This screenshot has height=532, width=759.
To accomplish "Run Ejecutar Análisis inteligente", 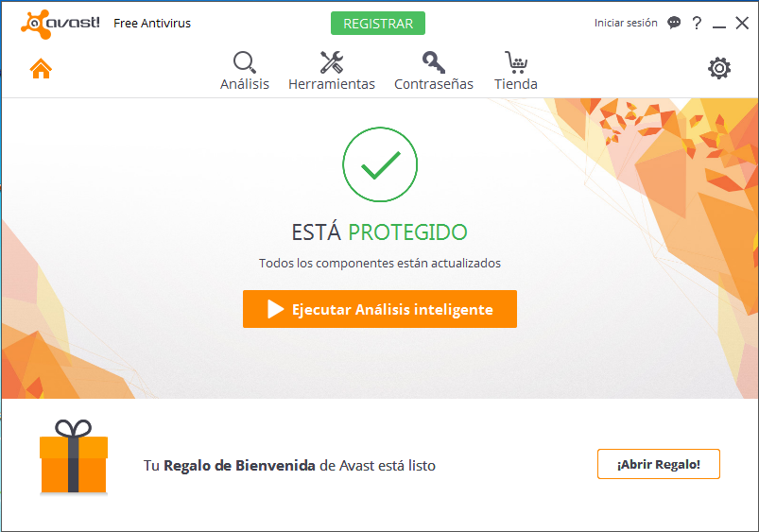I will pyautogui.click(x=380, y=309).
